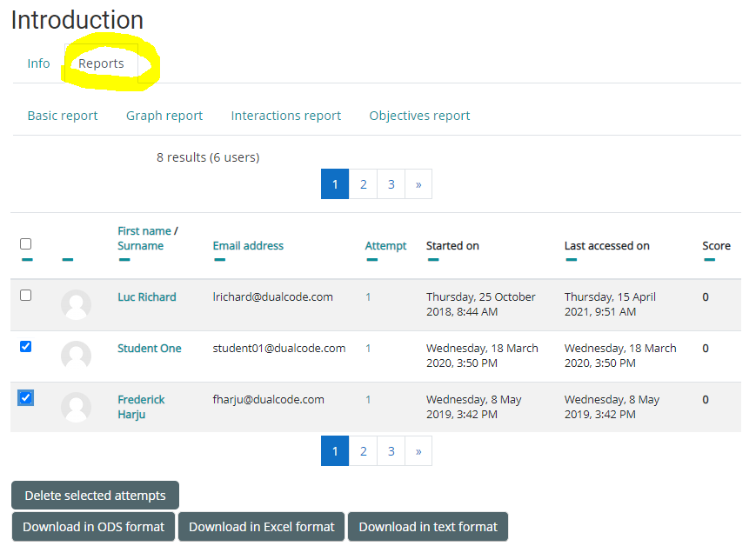The image size is (756, 546).
Task: Download report in Excel format
Action: (261, 527)
